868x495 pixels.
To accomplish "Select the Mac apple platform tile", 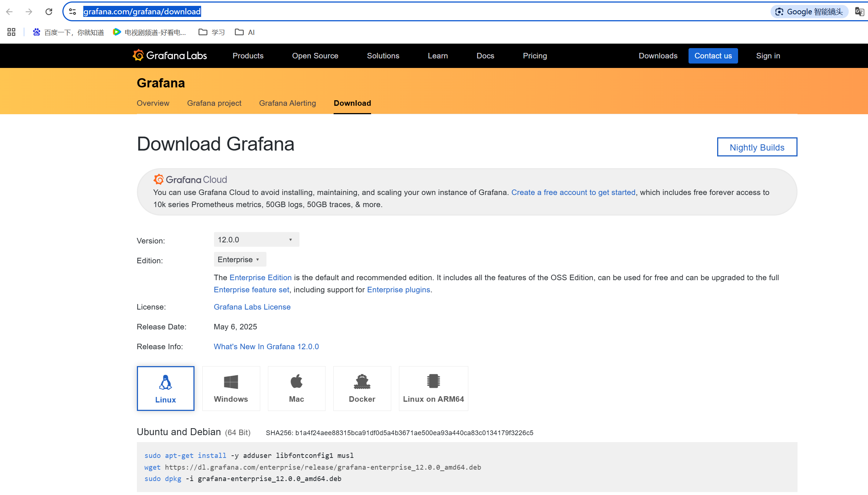I will [x=297, y=389].
